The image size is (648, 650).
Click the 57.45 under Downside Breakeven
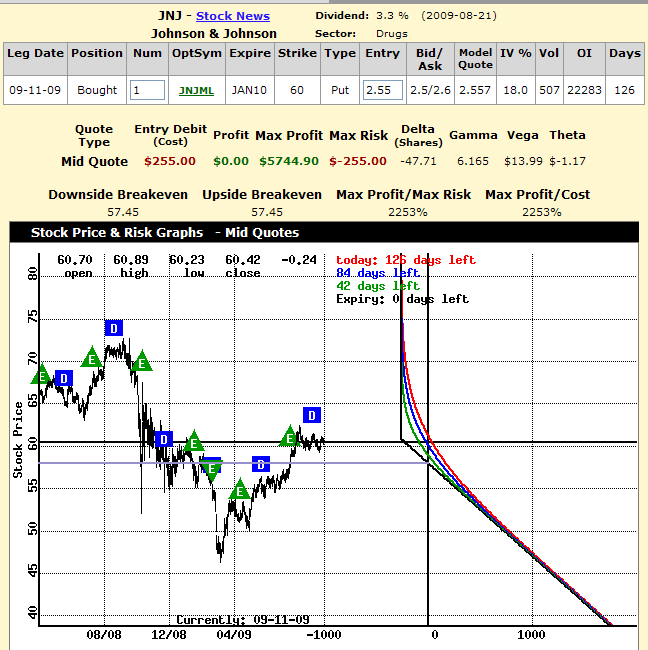tap(123, 213)
